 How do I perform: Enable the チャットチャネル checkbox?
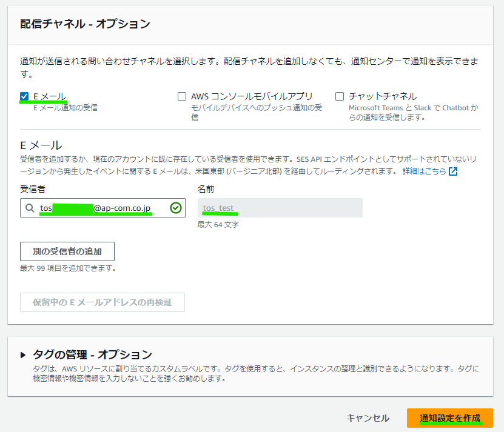pyautogui.click(x=340, y=96)
